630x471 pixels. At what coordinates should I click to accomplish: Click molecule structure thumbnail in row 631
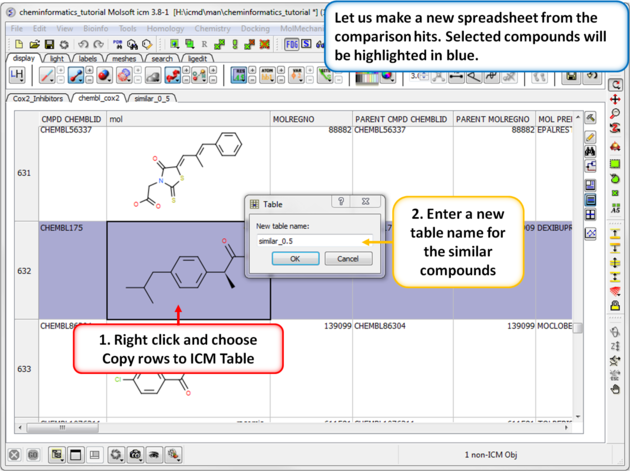tap(188, 172)
